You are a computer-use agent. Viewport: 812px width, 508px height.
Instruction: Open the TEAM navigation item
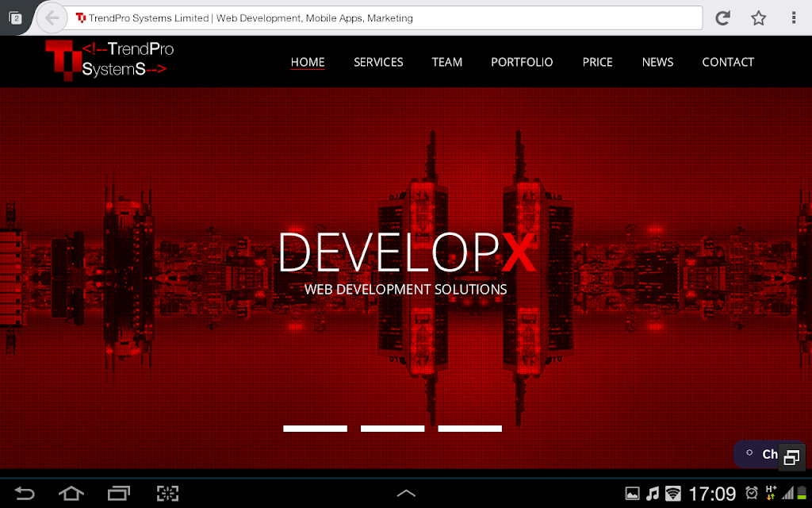pos(447,62)
